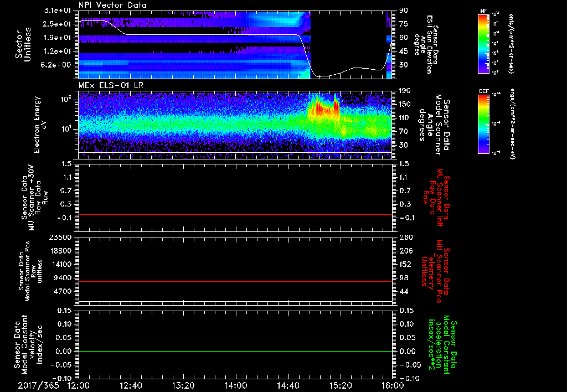
Task: Click the 90 degree sun elevation tick
Action: click(404, 10)
